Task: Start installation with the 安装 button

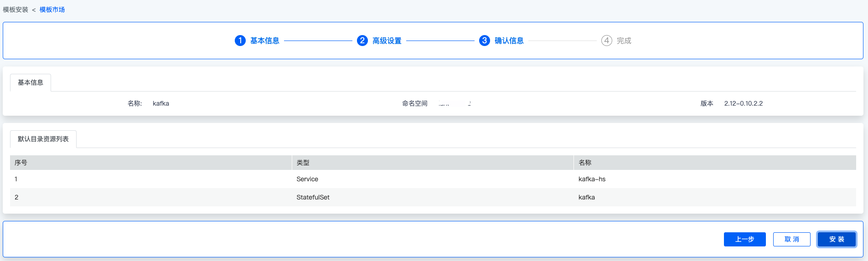Action: (x=837, y=239)
